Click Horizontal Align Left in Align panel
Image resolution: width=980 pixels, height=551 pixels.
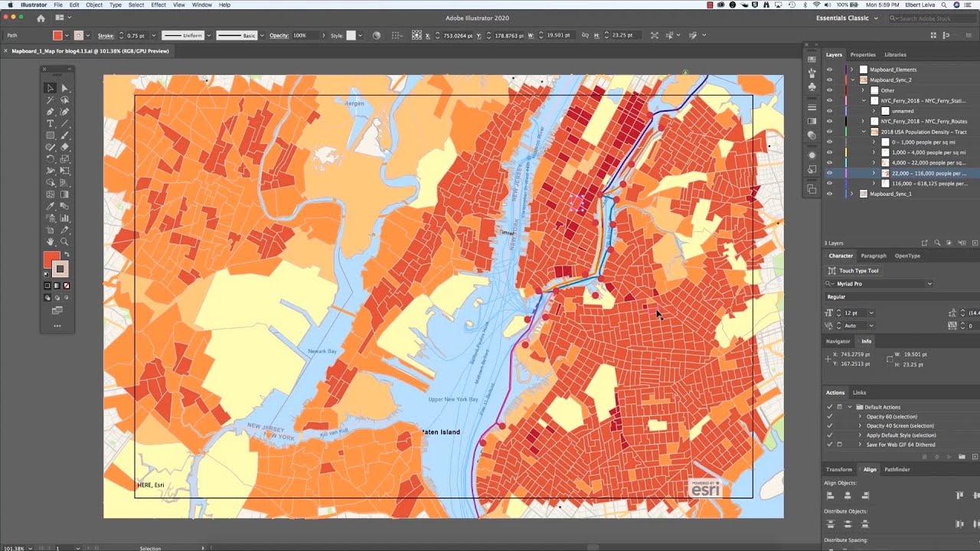coord(831,496)
